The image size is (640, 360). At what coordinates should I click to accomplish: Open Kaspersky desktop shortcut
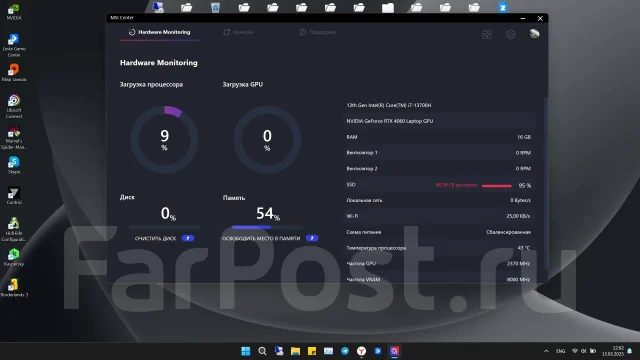click(14, 257)
